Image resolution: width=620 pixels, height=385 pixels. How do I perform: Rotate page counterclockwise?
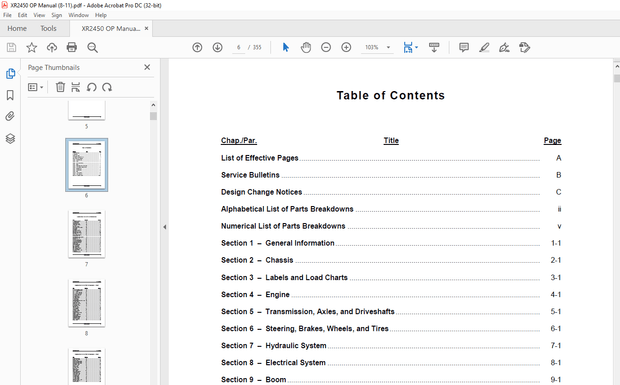click(x=92, y=87)
